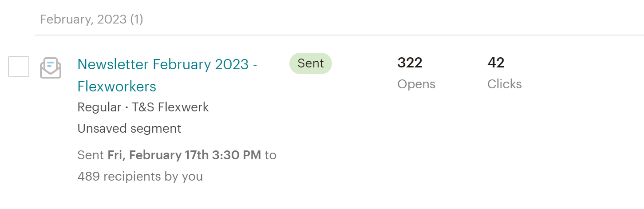Click the green Sent status badge
The height and width of the screenshot is (209, 644).
311,63
